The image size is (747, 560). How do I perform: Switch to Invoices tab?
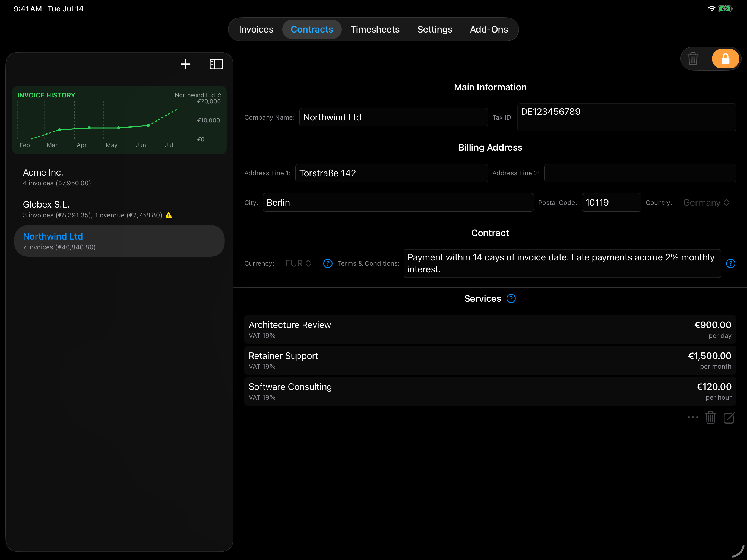pos(256,29)
